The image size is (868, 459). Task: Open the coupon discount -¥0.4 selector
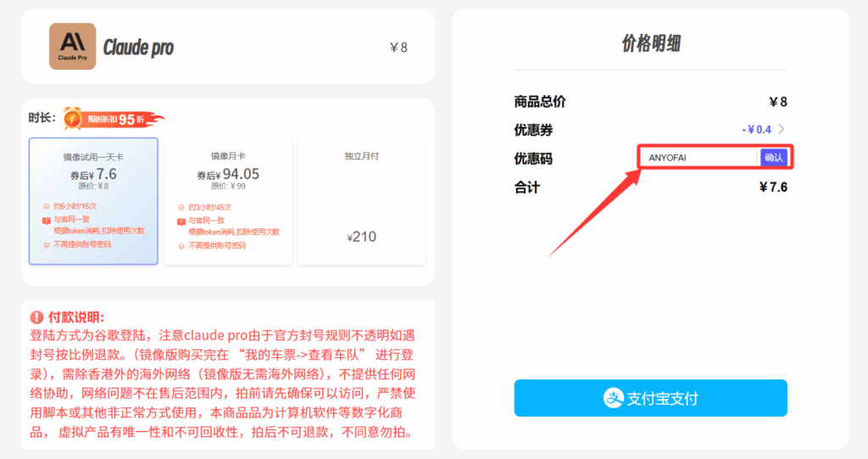756,130
